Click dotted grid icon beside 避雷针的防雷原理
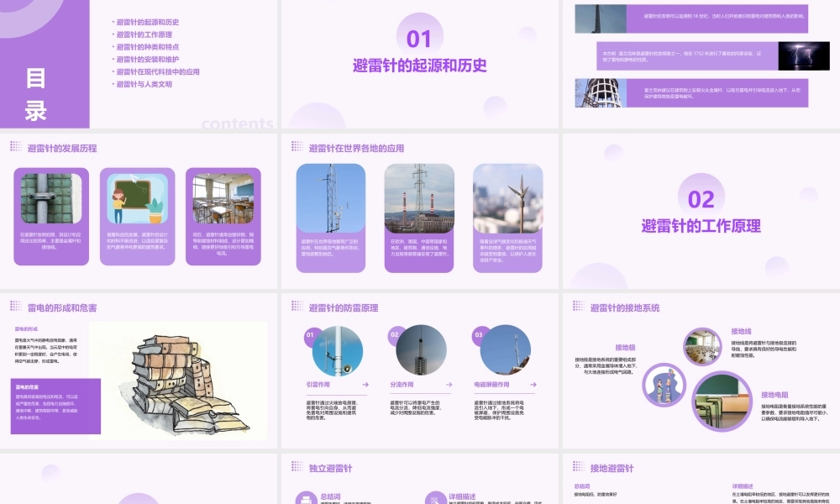Screen dimensions: 840x504 (x=297, y=306)
